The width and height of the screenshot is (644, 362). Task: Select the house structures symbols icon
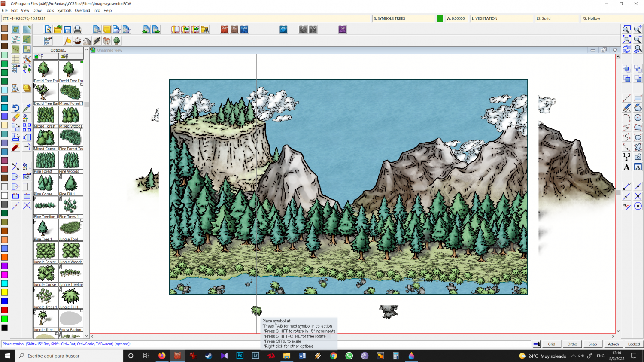[107, 41]
